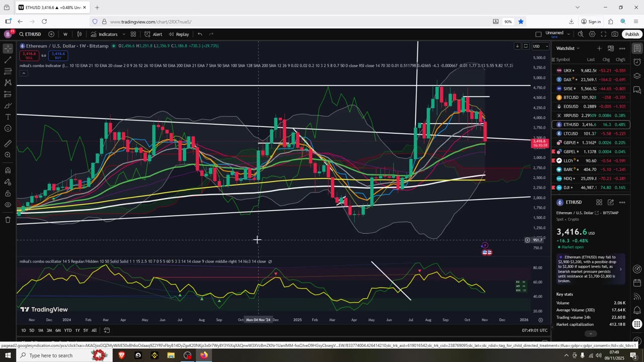Open Brave browser from taskbar
Image resolution: width=644 pixels, height=362 pixels.
[x=121, y=355]
